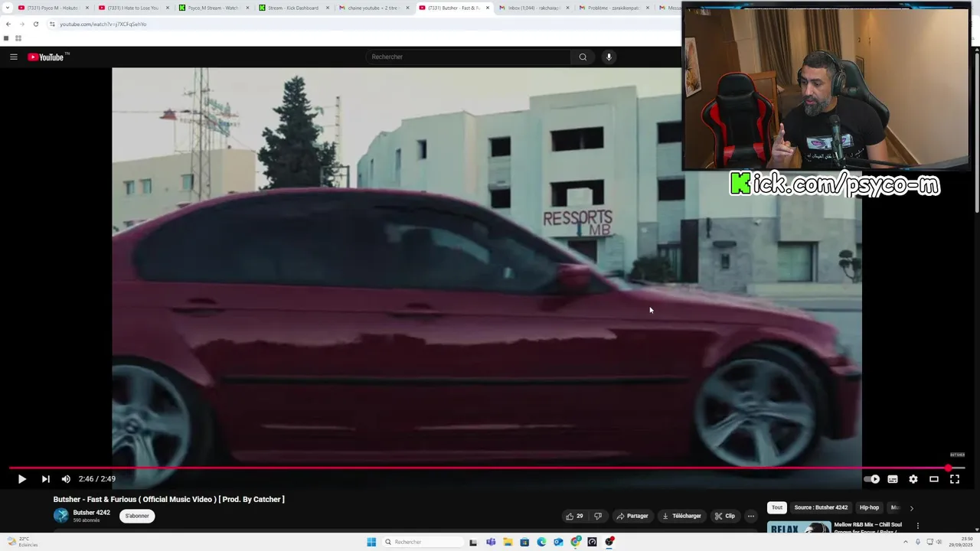This screenshot has height=551, width=980.
Task: Like the video, 29 likes
Action: coord(574,516)
